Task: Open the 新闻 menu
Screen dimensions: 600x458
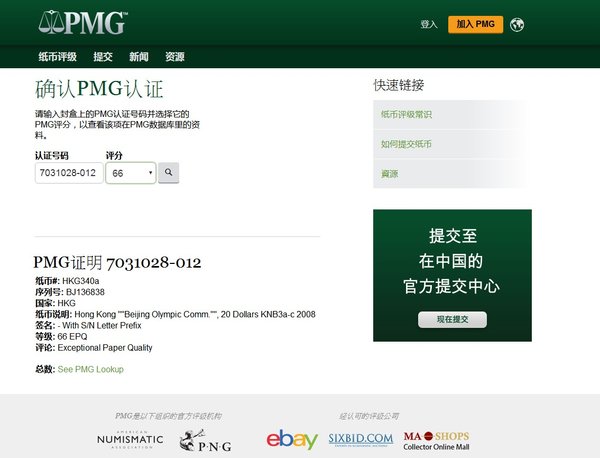Action: click(139, 57)
